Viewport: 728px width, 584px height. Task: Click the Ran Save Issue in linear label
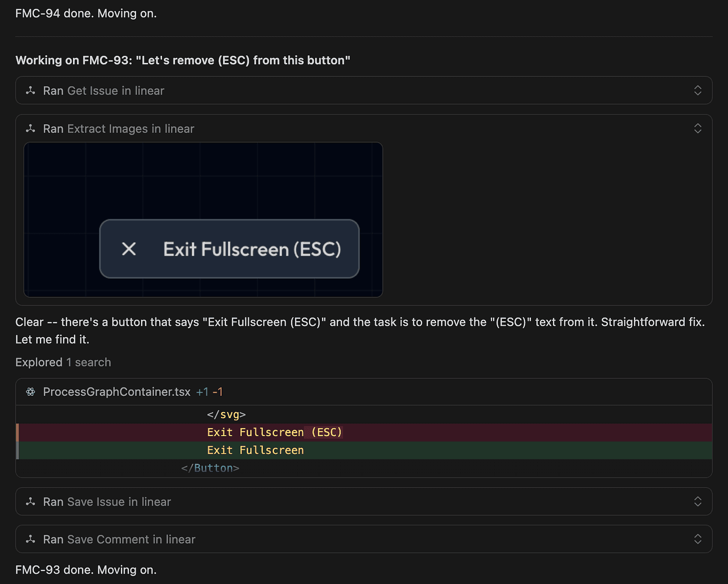tap(107, 502)
